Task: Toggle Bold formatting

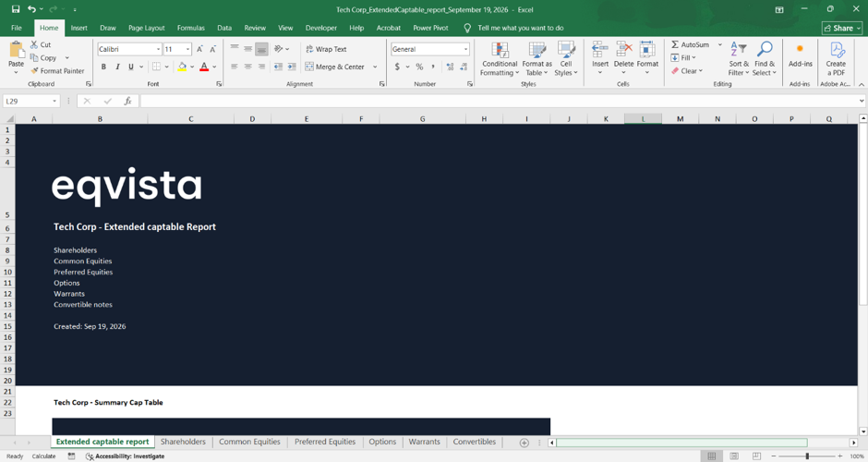Action: [x=103, y=67]
